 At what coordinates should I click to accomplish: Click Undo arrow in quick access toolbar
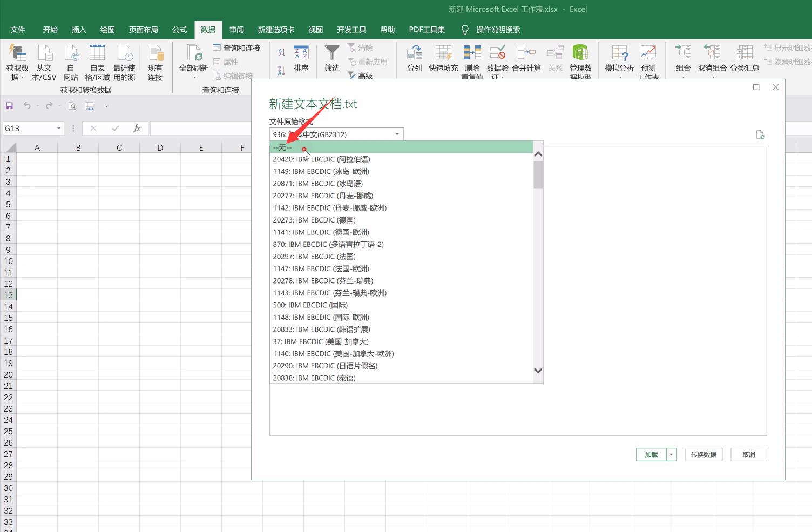[x=27, y=106]
